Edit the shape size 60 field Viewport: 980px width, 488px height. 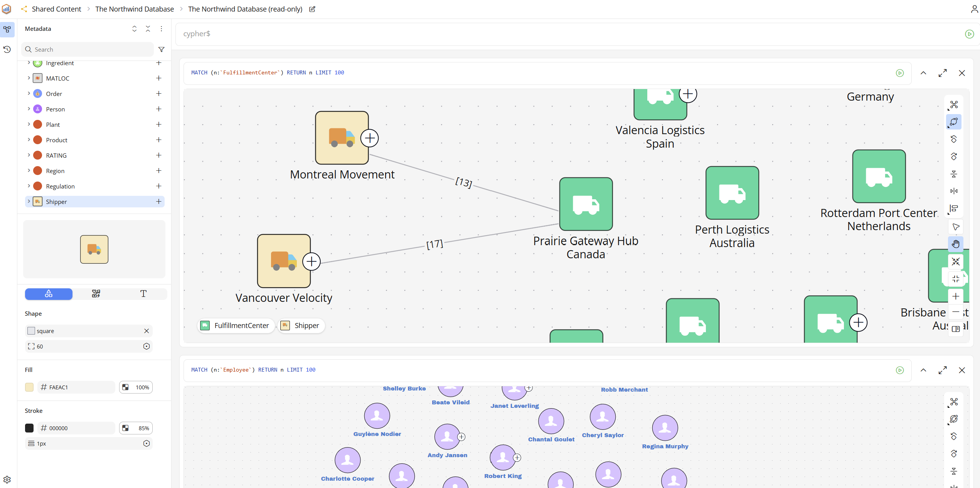89,346
